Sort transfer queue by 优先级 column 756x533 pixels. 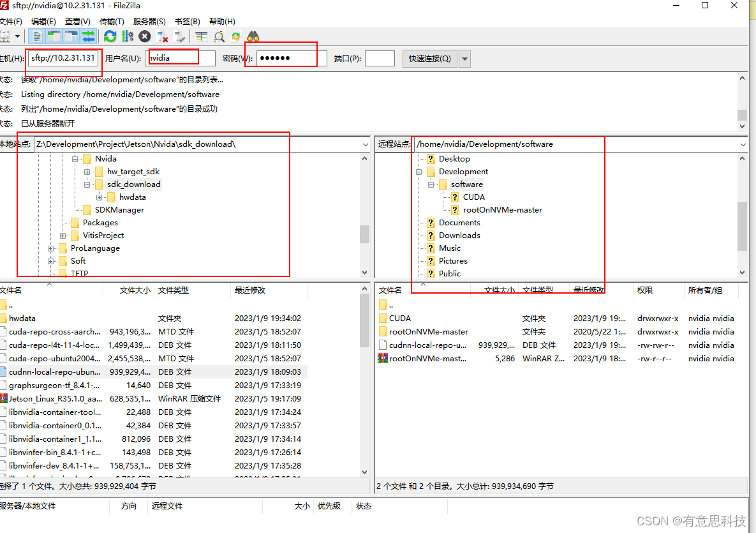click(x=332, y=506)
